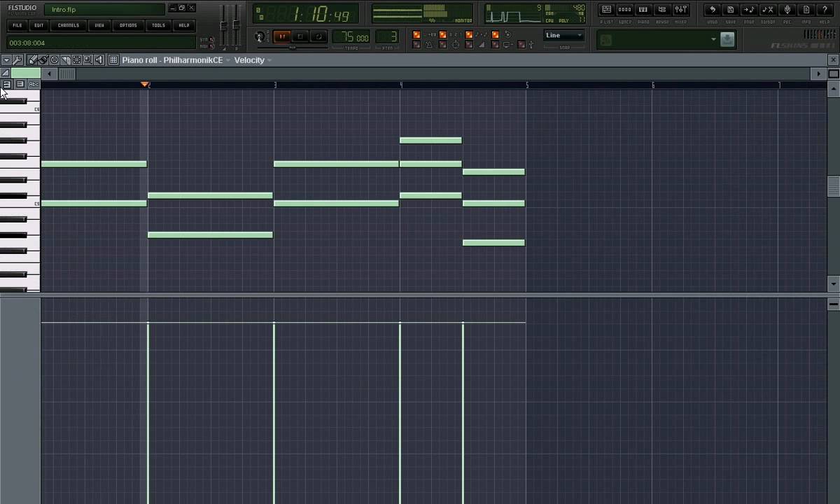This screenshot has width=840, height=504.
Task: Toggle the loop recording LED
Action: coord(496,34)
